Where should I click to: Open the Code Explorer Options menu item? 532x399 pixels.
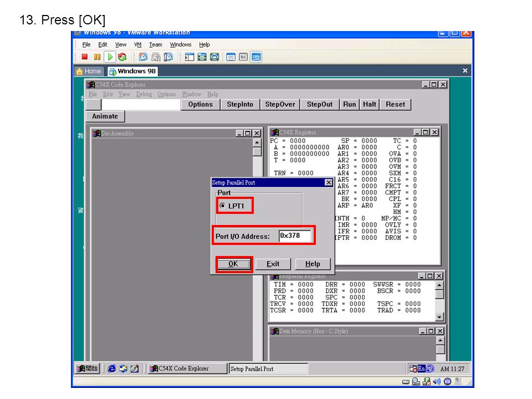pyautogui.click(x=167, y=94)
